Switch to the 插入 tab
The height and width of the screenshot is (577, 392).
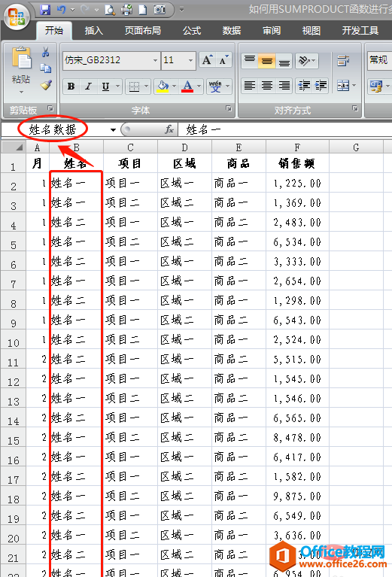point(93,31)
